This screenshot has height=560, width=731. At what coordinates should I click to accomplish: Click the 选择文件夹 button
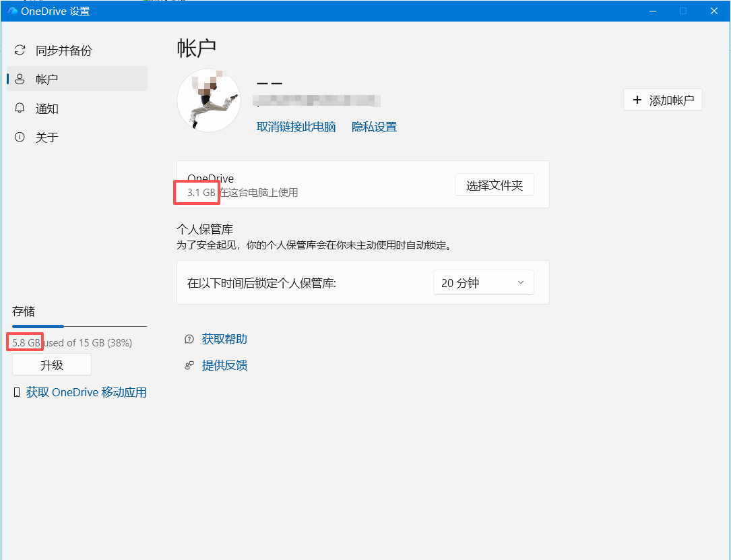point(494,185)
